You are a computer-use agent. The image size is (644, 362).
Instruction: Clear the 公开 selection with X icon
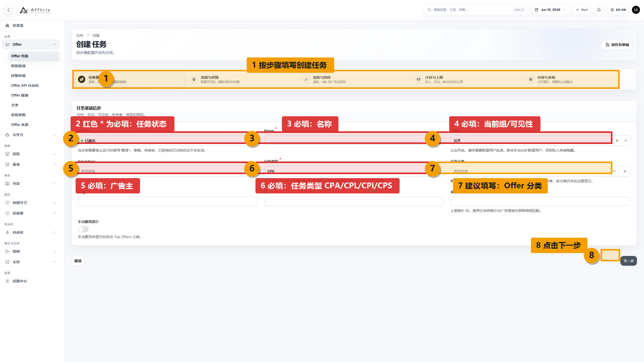(x=617, y=141)
